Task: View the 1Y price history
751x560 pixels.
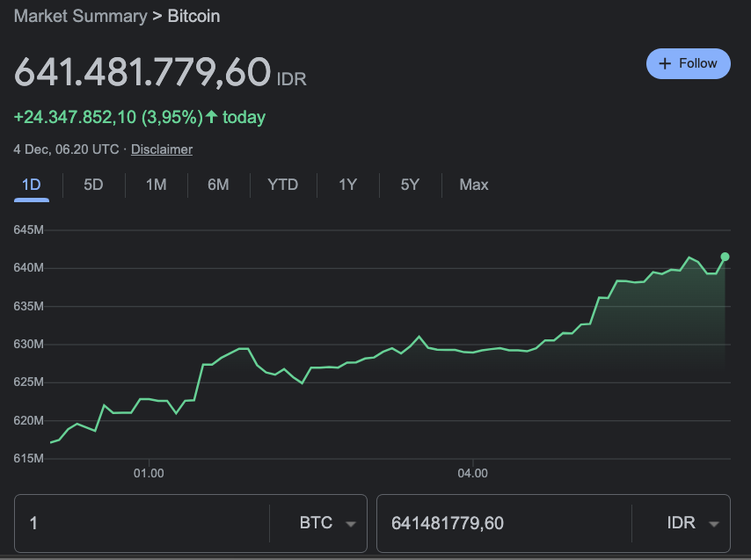Action: point(347,185)
